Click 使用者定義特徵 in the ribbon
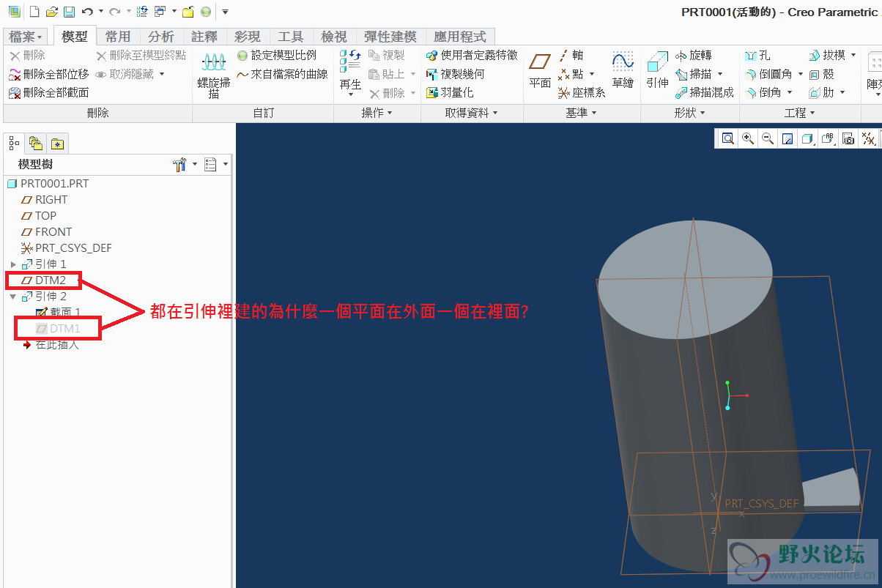The height and width of the screenshot is (588, 882). (472, 56)
